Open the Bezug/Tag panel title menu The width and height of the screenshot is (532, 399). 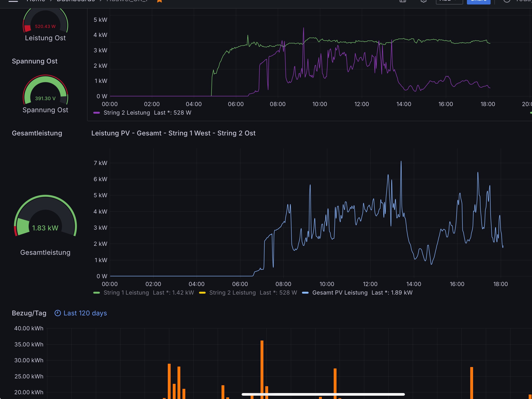[x=29, y=313]
